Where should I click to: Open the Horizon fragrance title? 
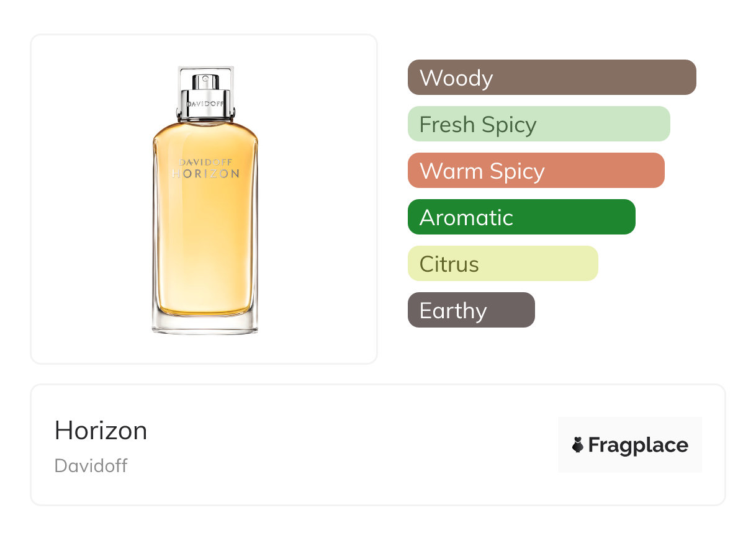101,431
